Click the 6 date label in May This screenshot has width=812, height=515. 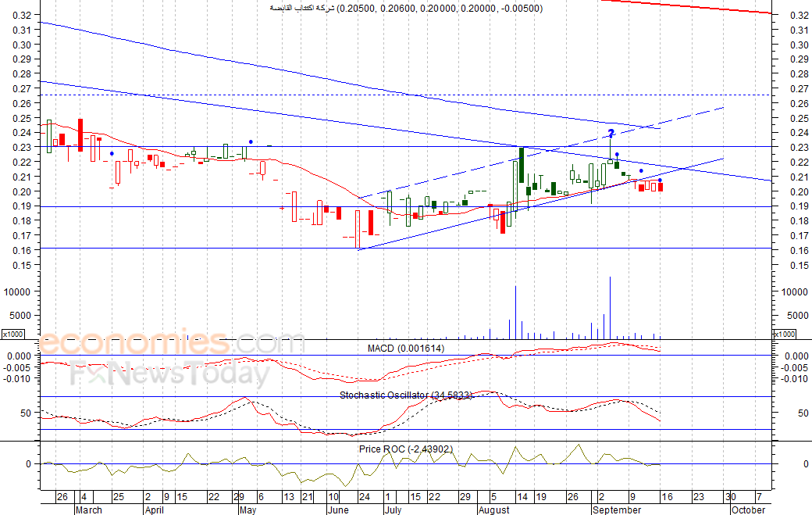point(261,497)
